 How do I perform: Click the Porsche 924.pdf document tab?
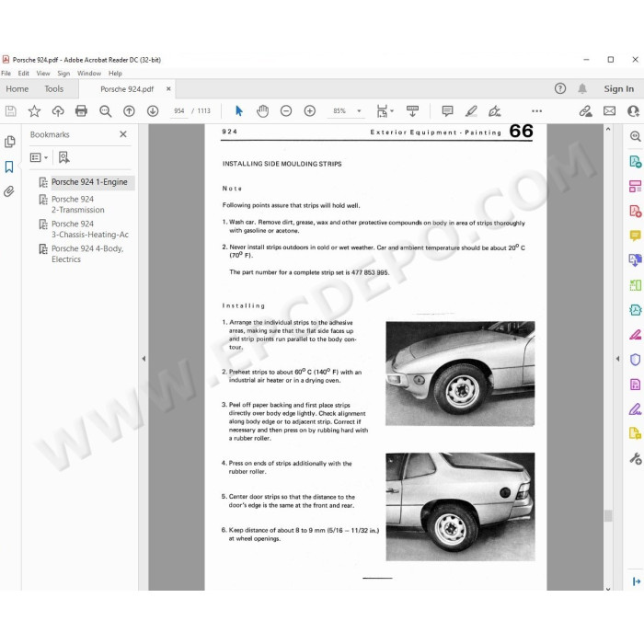[x=127, y=88]
